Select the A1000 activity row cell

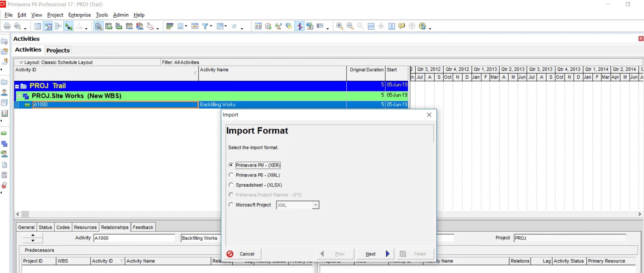coord(115,104)
